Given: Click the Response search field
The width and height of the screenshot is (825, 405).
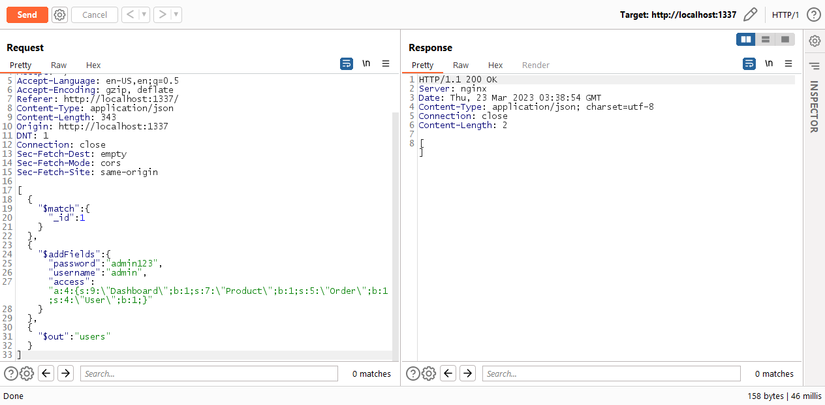Looking at the screenshot, I should tap(611, 374).
